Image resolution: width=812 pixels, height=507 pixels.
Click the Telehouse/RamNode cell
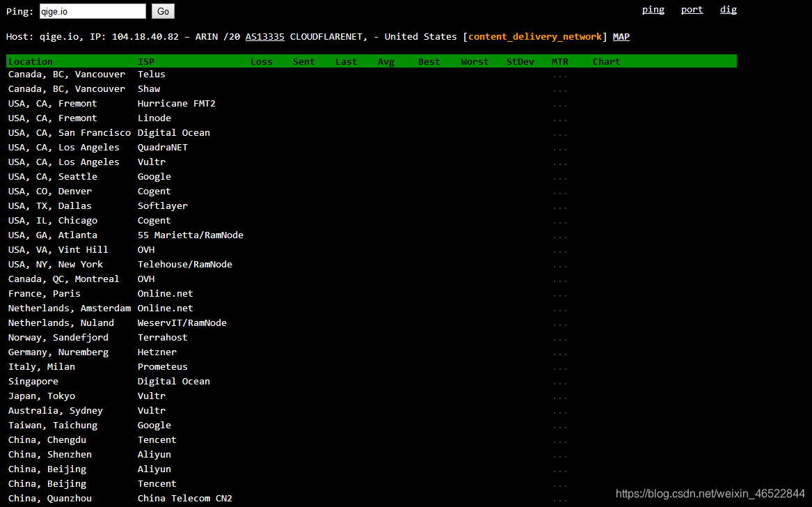[185, 264]
